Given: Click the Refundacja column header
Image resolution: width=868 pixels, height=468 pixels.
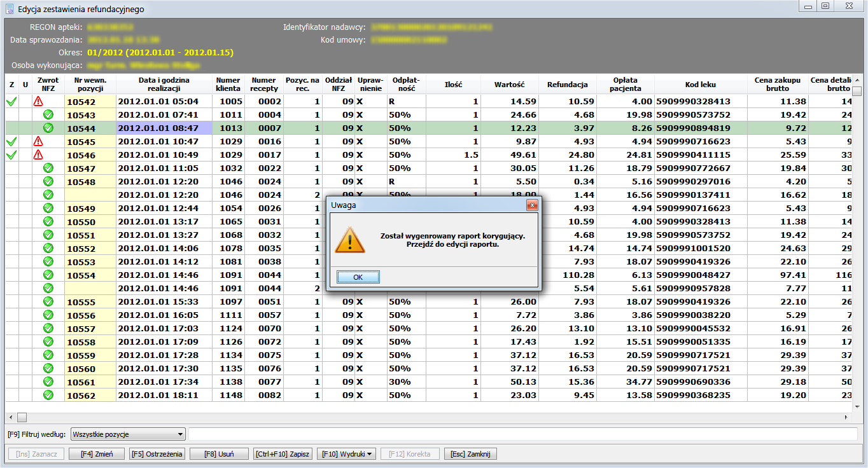Looking at the screenshot, I should coord(568,84).
